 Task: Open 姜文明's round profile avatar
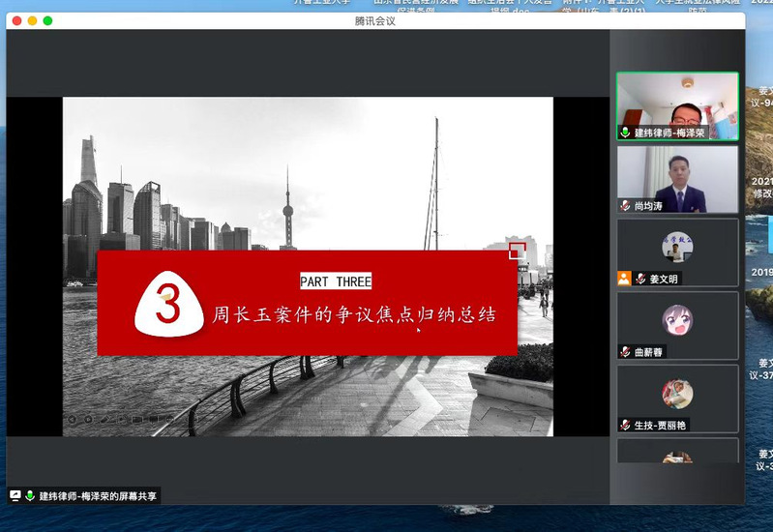coord(677,247)
